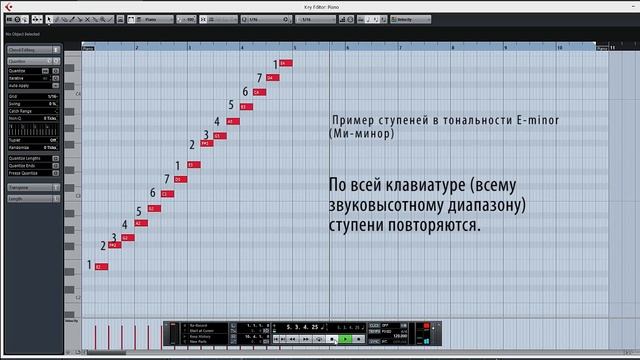Screen dimensions: 640x360
Task: Toggle the Cycle loop transport button
Action: tap(319, 339)
